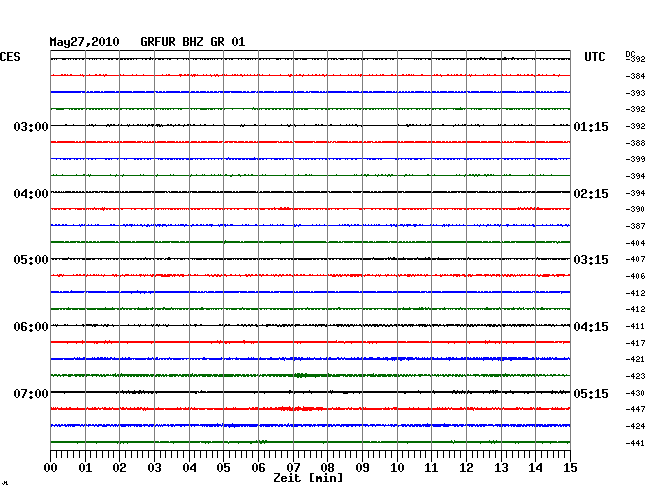This screenshot has height=494, width=650.
Task: Click the DC offset value -424
Action: coord(635,426)
